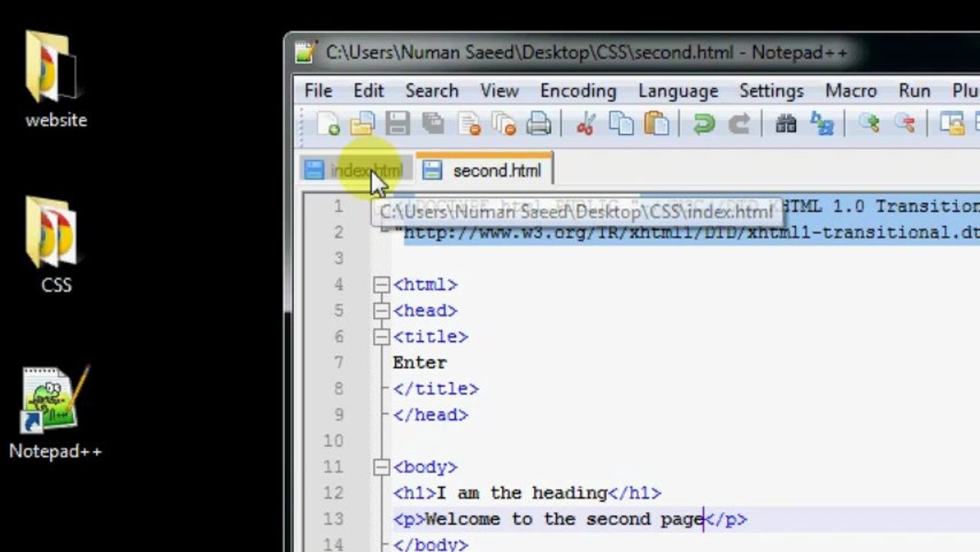Open the File menu
This screenshot has height=552, width=980.
[x=318, y=90]
